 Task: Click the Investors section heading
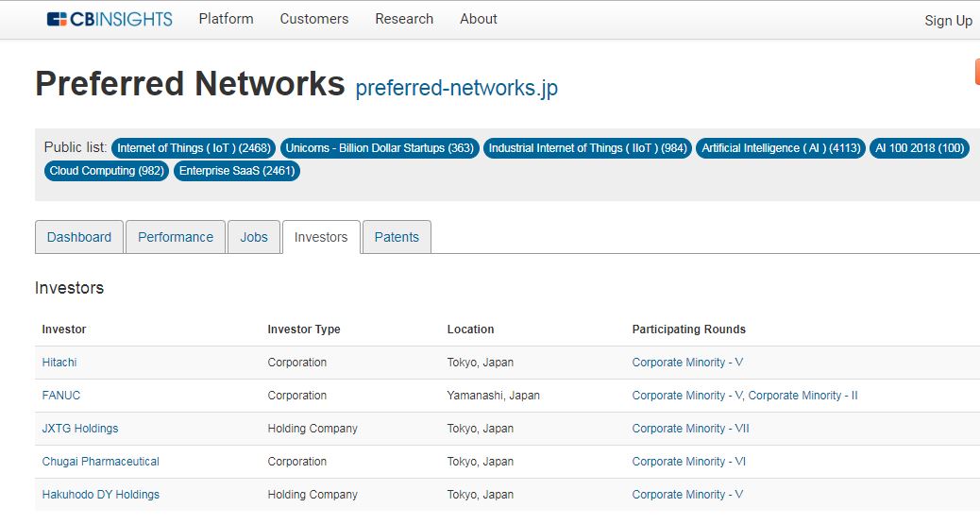pyautogui.click(x=69, y=288)
